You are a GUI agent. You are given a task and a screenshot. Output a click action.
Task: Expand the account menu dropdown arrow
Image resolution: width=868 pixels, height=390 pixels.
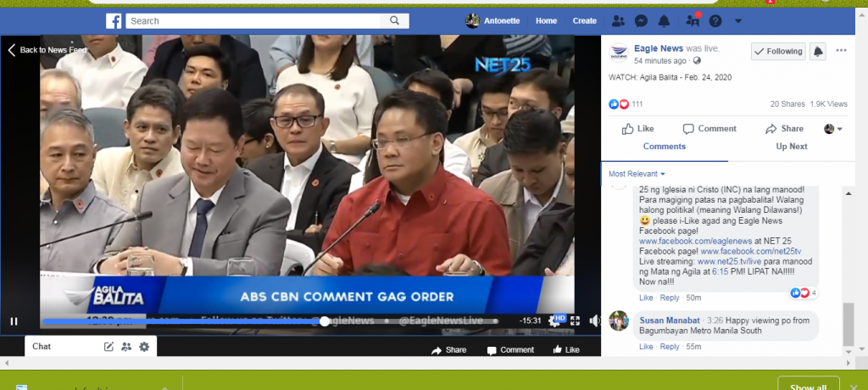[x=737, y=21]
